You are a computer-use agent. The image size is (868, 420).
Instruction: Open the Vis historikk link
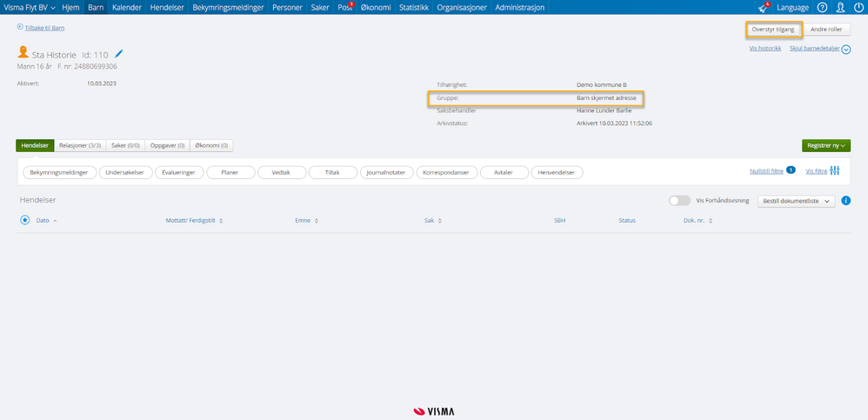765,49
